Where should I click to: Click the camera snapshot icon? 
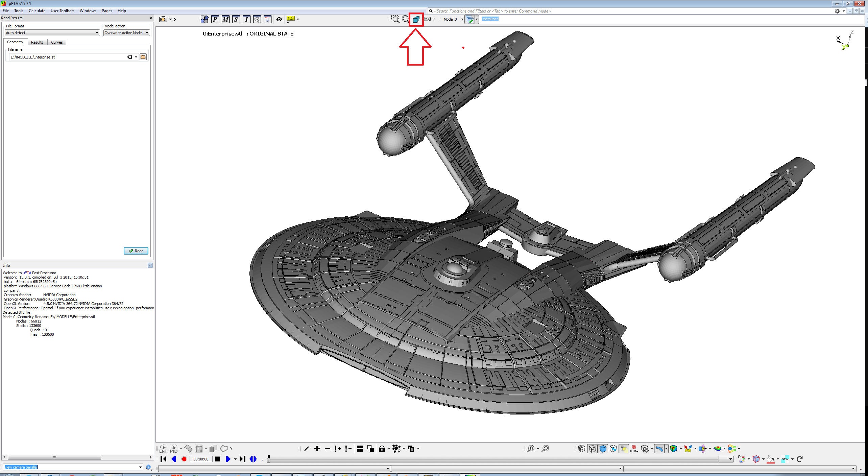[163, 19]
